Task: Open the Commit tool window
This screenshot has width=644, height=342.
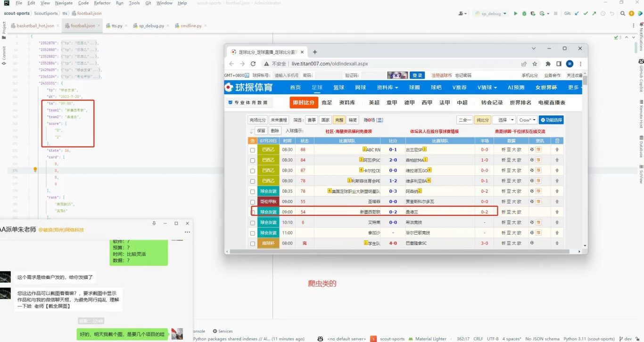Action: (4, 56)
